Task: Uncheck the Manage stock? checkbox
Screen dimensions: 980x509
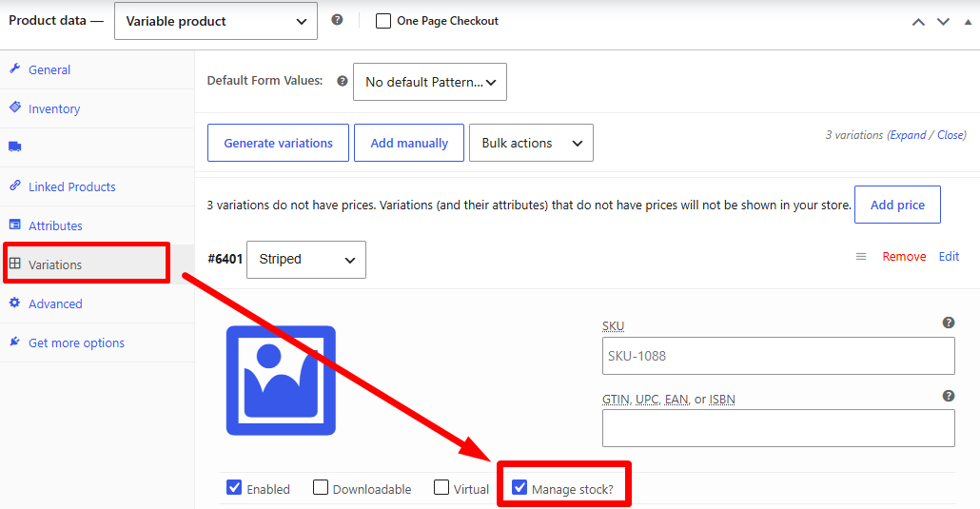Action: pyautogui.click(x=519, y=487)
